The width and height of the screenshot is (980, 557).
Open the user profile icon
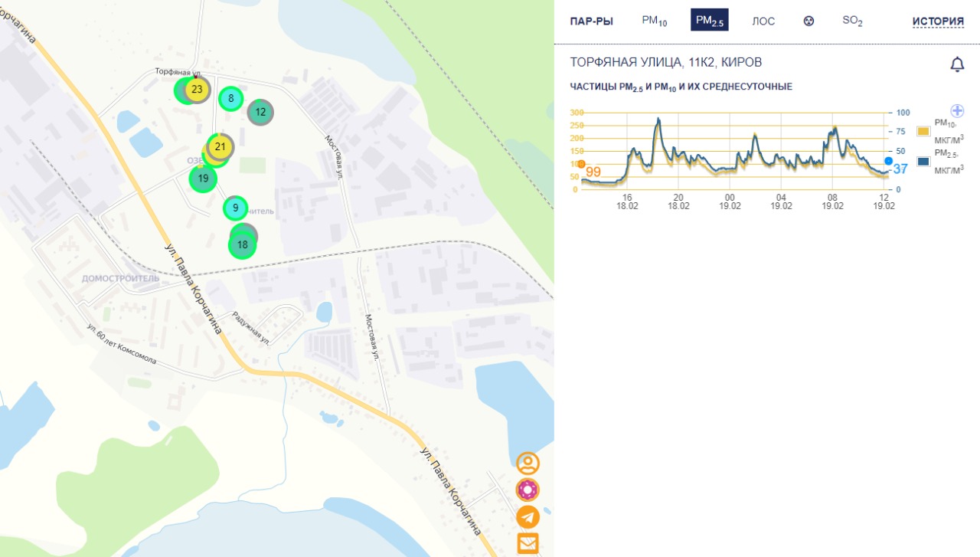click(528, 464)
